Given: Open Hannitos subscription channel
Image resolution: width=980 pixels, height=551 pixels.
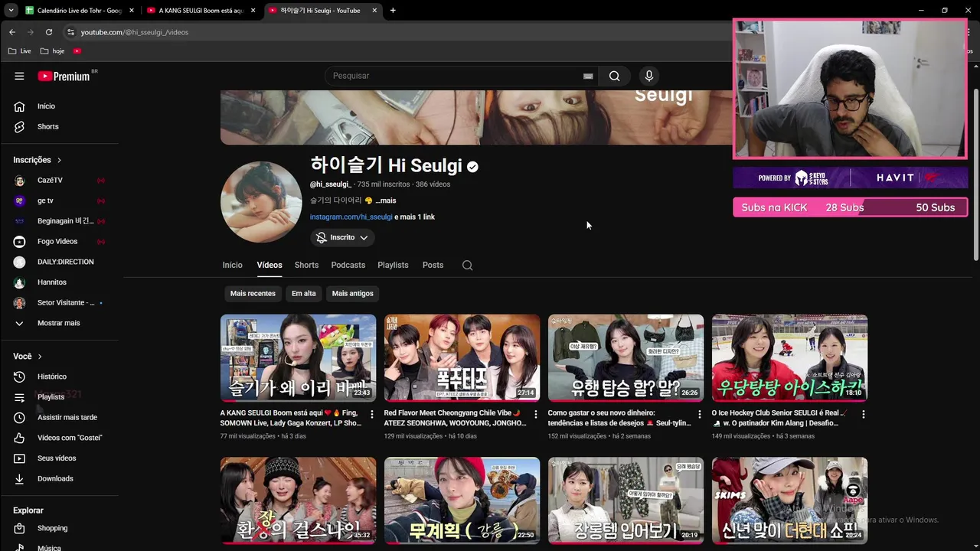Looking at the screenshot, I should click(x=60, y=282).
